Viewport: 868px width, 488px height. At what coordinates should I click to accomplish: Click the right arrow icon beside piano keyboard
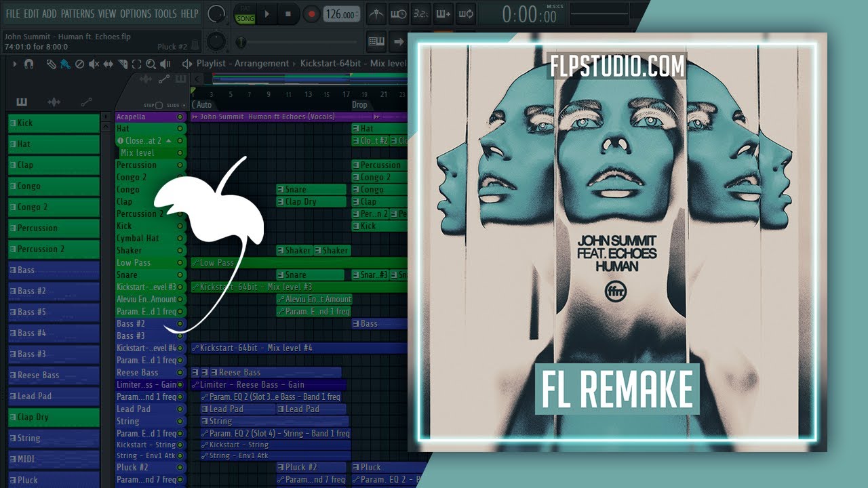tap(399, 42)
